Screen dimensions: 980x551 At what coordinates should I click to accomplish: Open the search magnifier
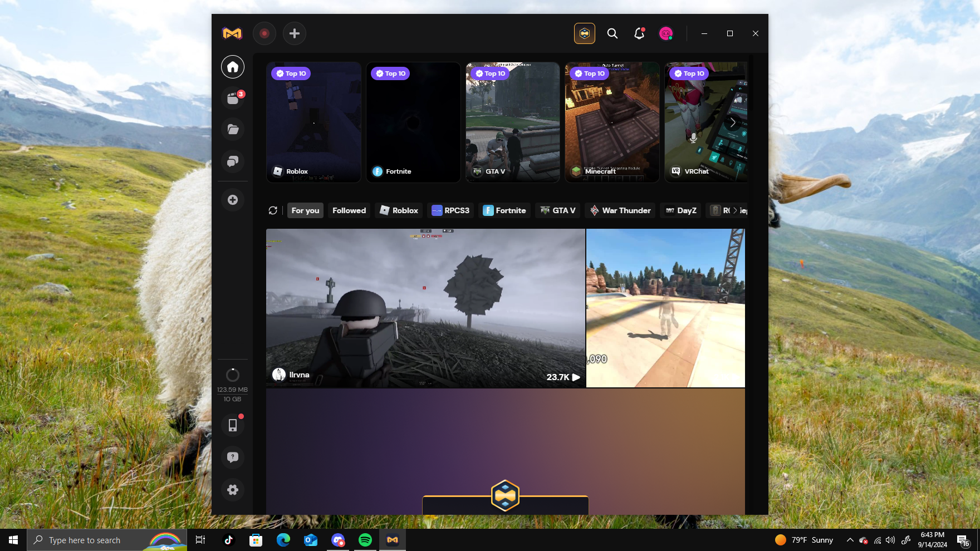[x=612, y=33]
